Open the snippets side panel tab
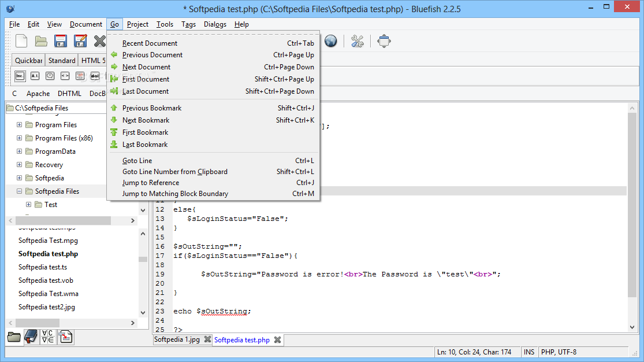 [x=65, y=337]
